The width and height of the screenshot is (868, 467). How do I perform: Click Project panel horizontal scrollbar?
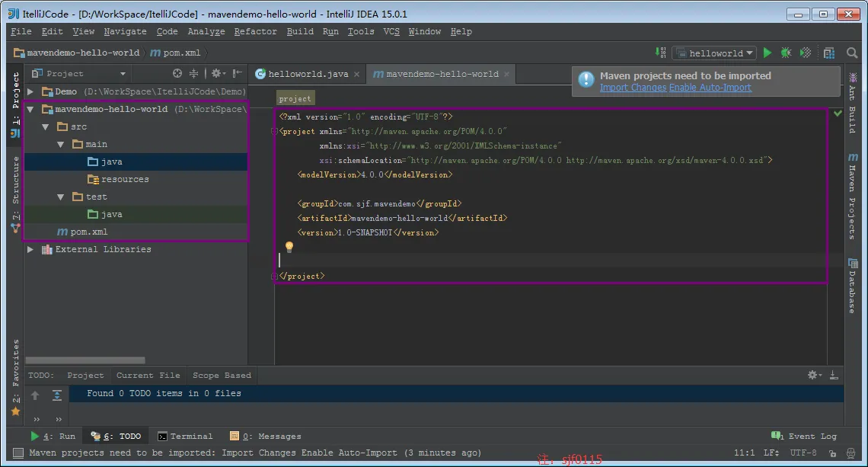[x=85, y=360]
